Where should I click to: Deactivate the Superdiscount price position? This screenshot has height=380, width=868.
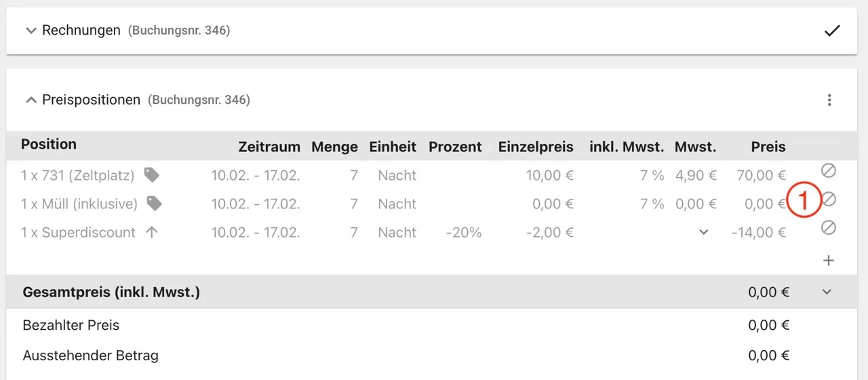(828, 228)
